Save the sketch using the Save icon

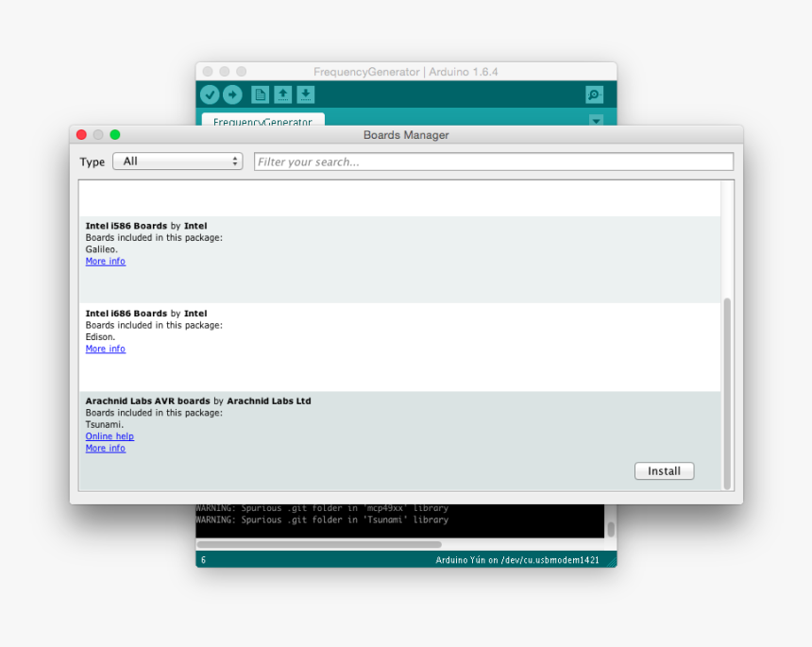click(305, 94)
